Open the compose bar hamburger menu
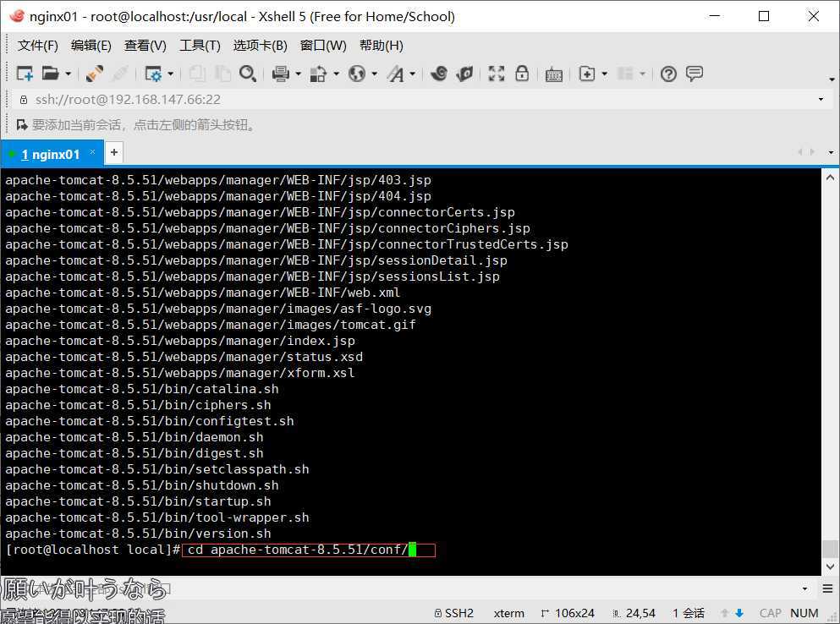Screen dimensions: 840x624 coord(827,589)
